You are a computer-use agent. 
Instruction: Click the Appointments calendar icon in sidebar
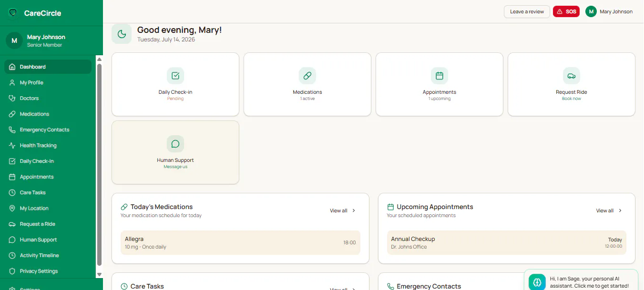click(x=12, y=177)
